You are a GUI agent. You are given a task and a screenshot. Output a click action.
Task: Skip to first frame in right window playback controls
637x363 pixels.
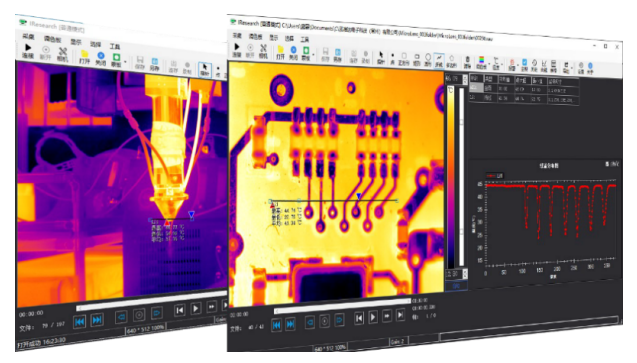(x=359, y=318)
